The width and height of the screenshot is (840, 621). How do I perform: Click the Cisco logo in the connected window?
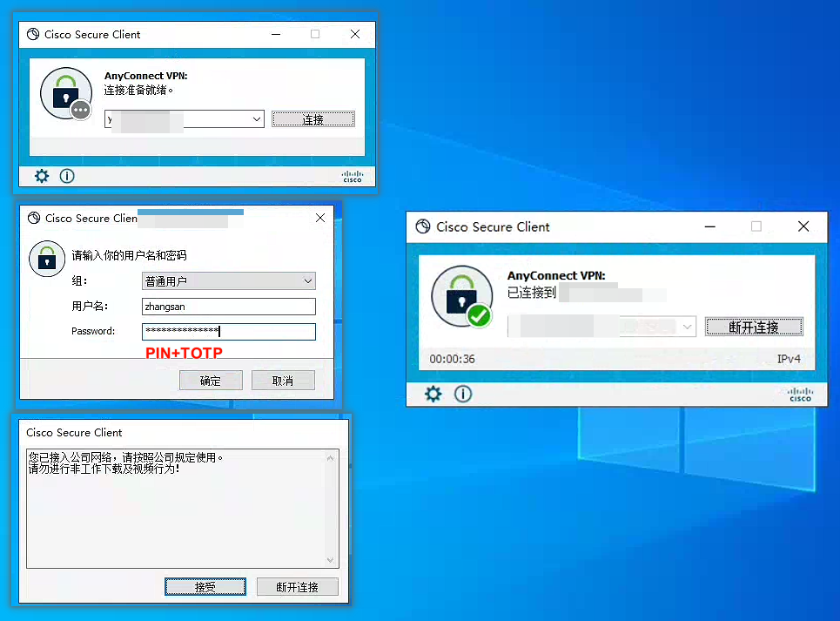pyautogui.click(x=800, y=395)
